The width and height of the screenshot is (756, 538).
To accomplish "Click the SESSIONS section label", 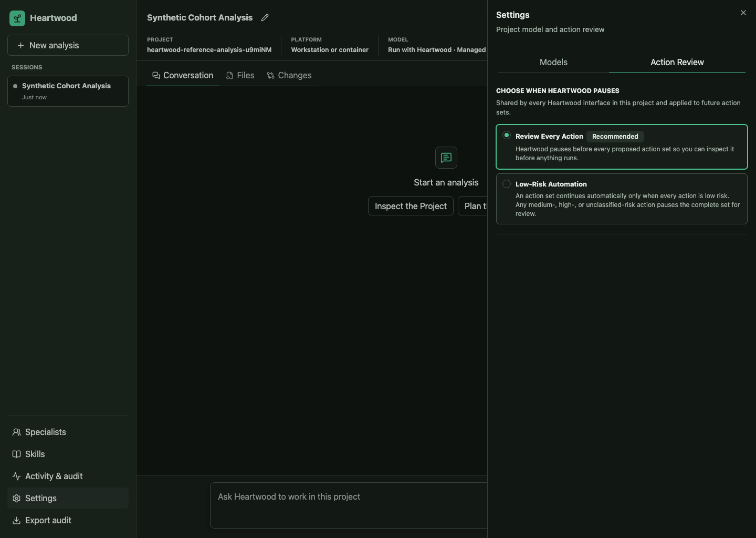I will click(27, 67).
